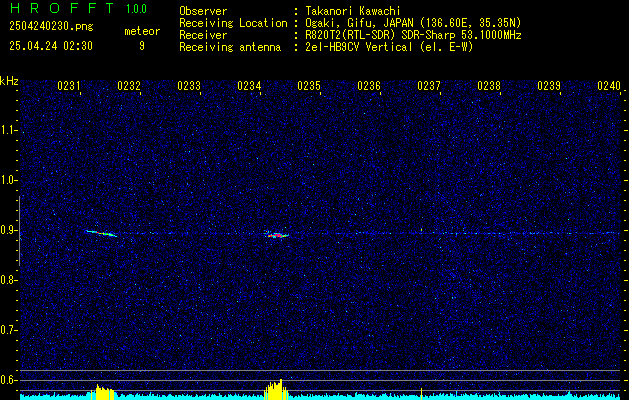Image resolution: width=629 pixels, height=400 pixels.
Task: Click the 0240 time marker
Action: (x=609, y=86)
